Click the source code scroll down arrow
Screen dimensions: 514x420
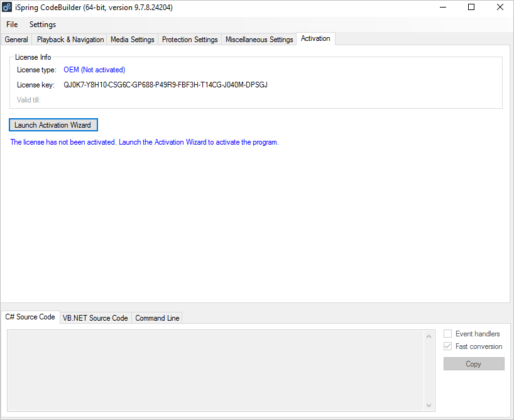coord(429,406)
